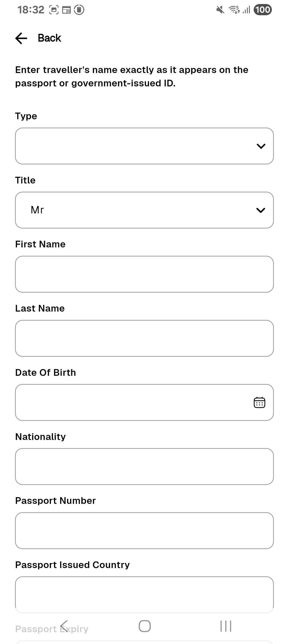This screenshot has width=289, height=644.
Task: Select the Nationality input field
Action: point(144,466)
